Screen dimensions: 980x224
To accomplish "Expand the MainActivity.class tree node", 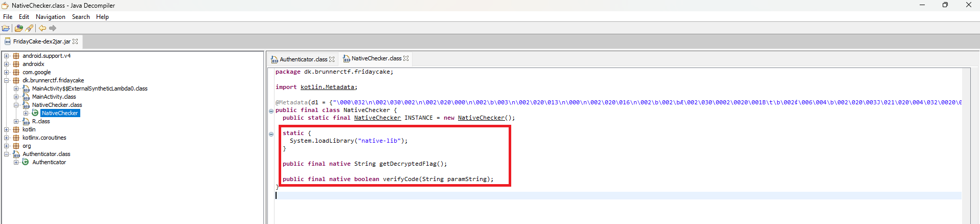I will 16,97.
